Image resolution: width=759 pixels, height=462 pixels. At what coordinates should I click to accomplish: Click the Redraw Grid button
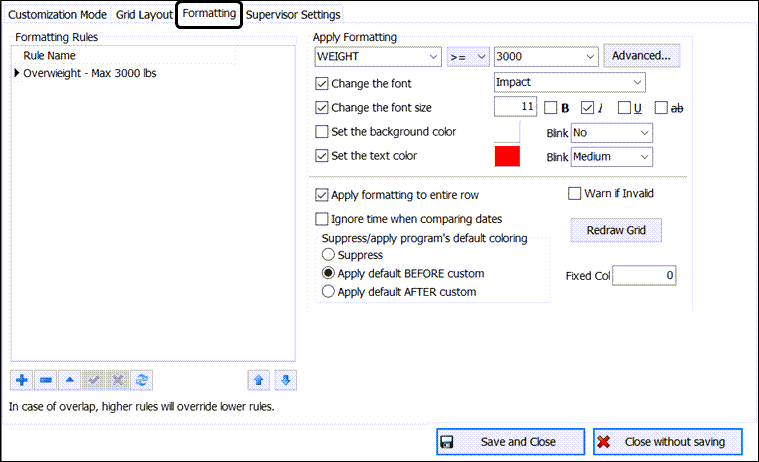coord(616,230)
